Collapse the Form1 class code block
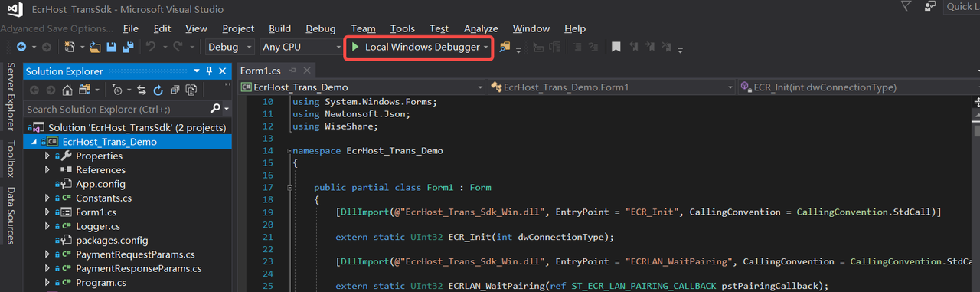Screen dimensions: 980x292 [x=289, y=188]
